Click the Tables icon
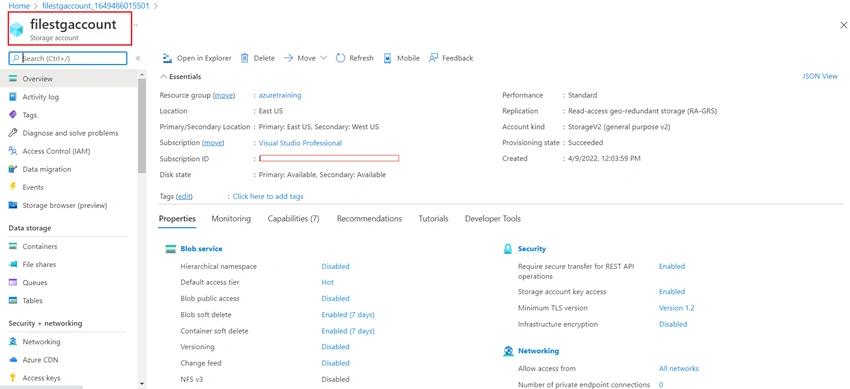 pyautogui.click(x=12, y=301)
